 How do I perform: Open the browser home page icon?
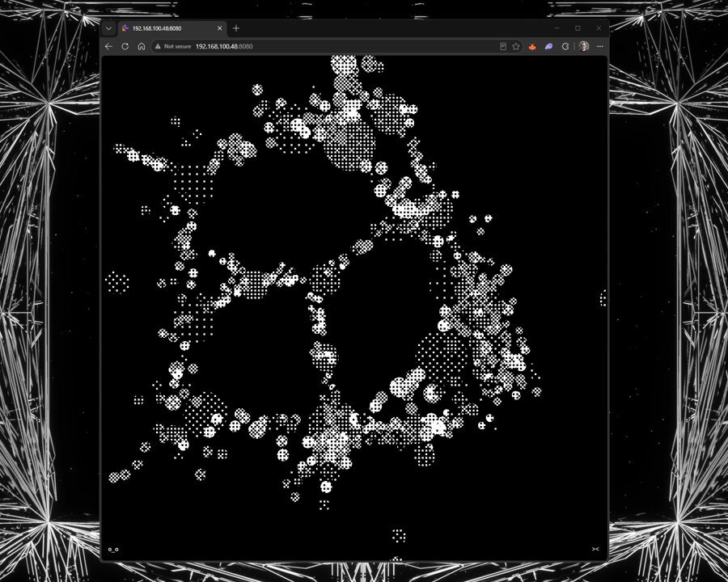tap(142, 46)
